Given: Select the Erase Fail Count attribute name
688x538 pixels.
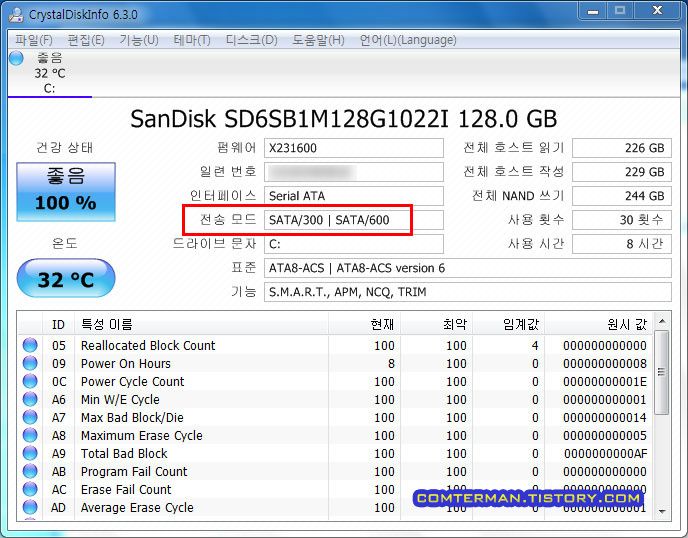Looking at the screenshot, I should [x=126, y=489].
